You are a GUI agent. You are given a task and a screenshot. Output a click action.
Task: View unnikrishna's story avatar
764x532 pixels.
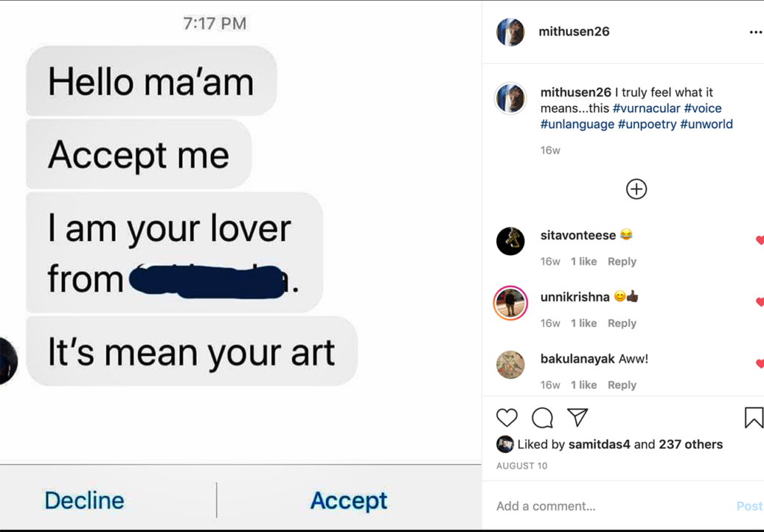pos(511,303)
